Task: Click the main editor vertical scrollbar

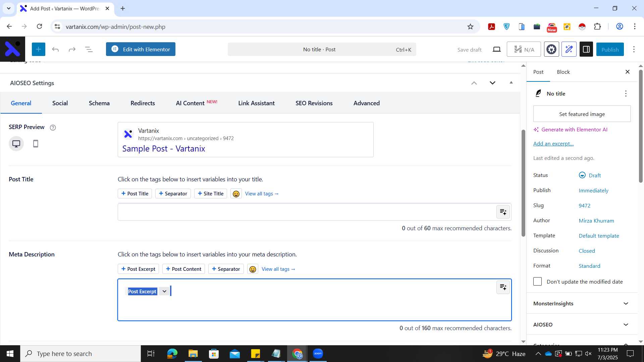Action: 523,183
